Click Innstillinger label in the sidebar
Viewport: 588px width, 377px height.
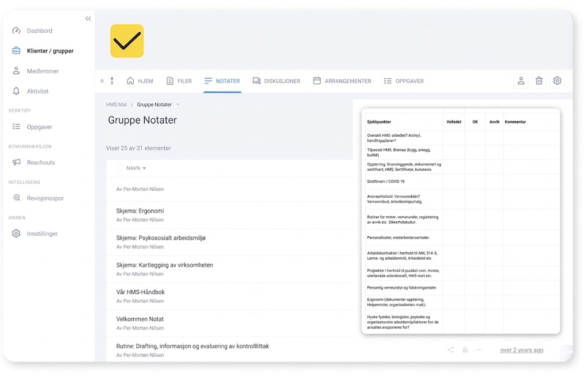42,233
